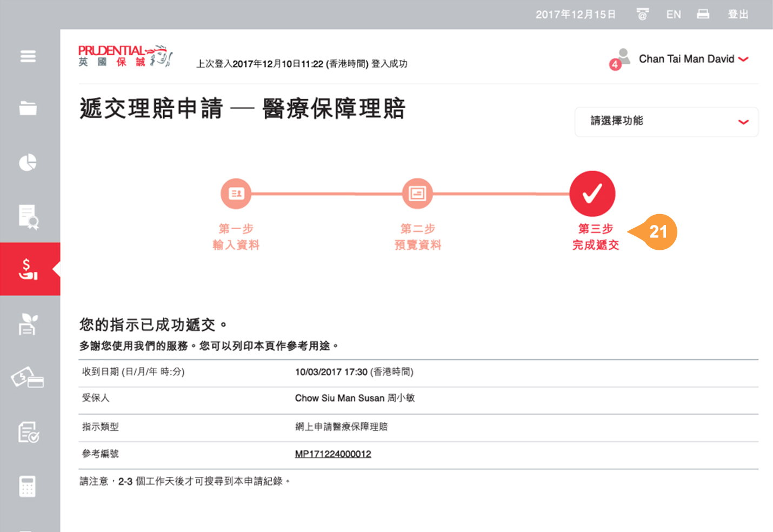Click the certificate document sidebar icon
This screenshot has width=773, height=532.
(x=28, y=216)
